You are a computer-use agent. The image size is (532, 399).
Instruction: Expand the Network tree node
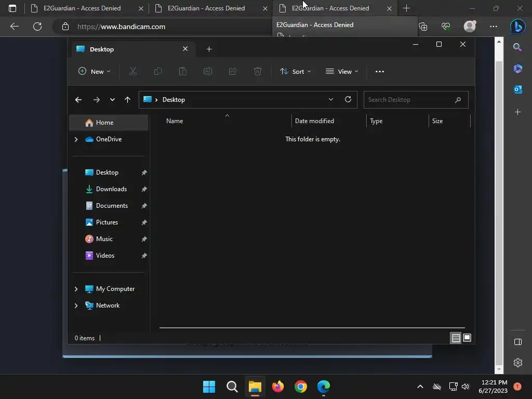tap(76, 305)
